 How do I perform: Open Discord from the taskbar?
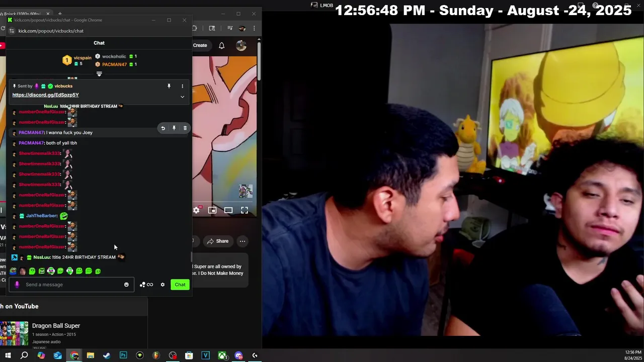(238, 355)
